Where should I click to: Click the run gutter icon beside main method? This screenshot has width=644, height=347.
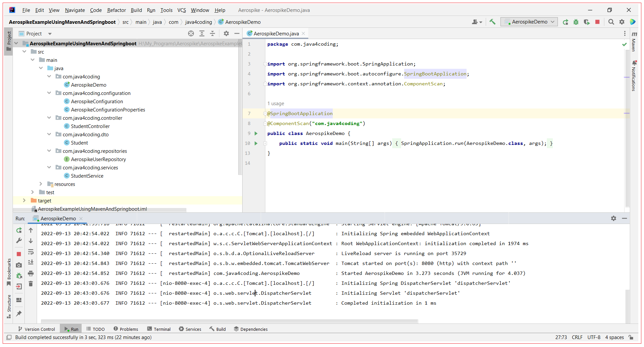pos(256,143)
